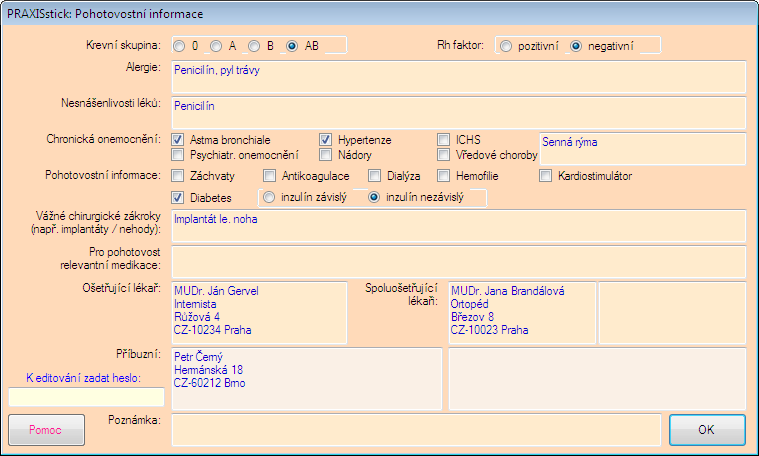Toggle the Astma bronchiale checkbox
Screen dimensions: 759x456
coord(179,140)
